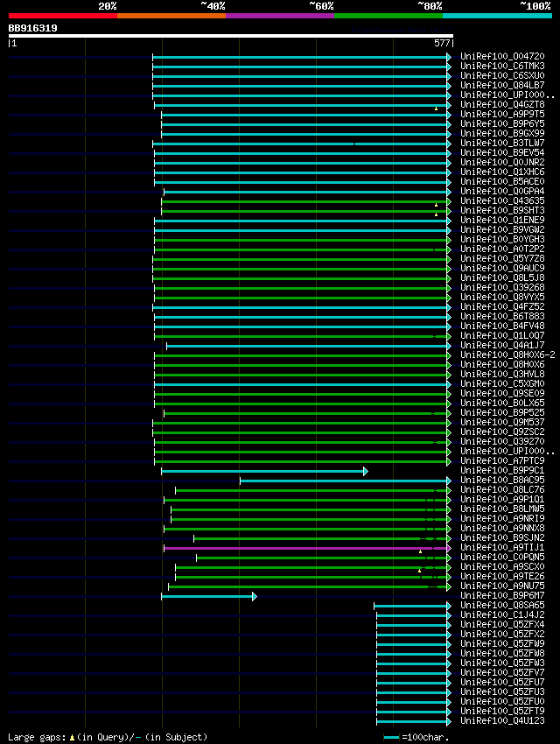560x744 pixels.
Task: Select the UniRef100_B9P9C1 label
Action: click(x=502, y=471)
